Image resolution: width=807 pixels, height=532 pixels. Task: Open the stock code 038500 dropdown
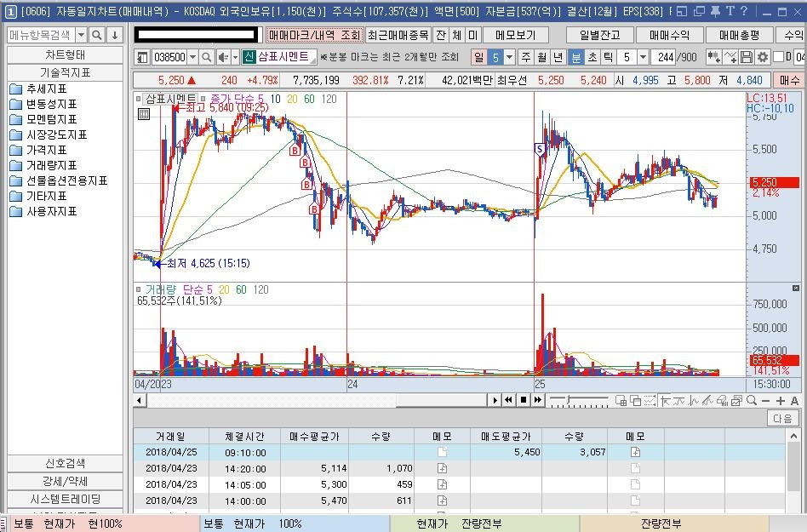tap(193, 56)
